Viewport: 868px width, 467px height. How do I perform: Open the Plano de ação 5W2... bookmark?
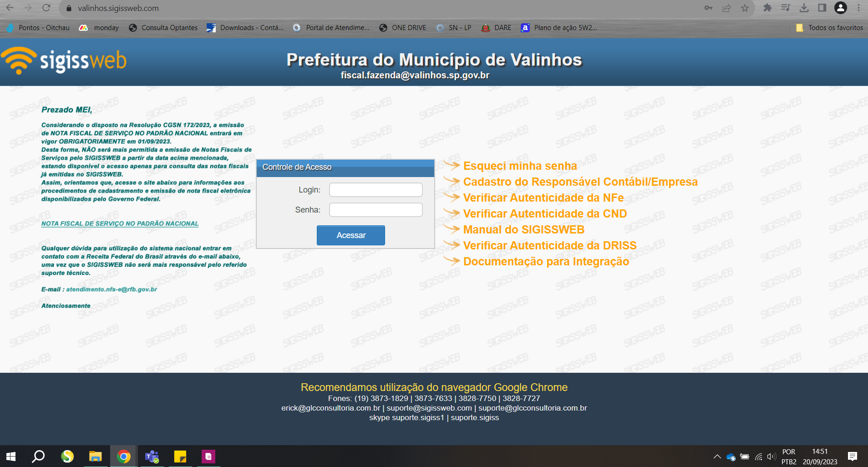[x=559, y=28]
